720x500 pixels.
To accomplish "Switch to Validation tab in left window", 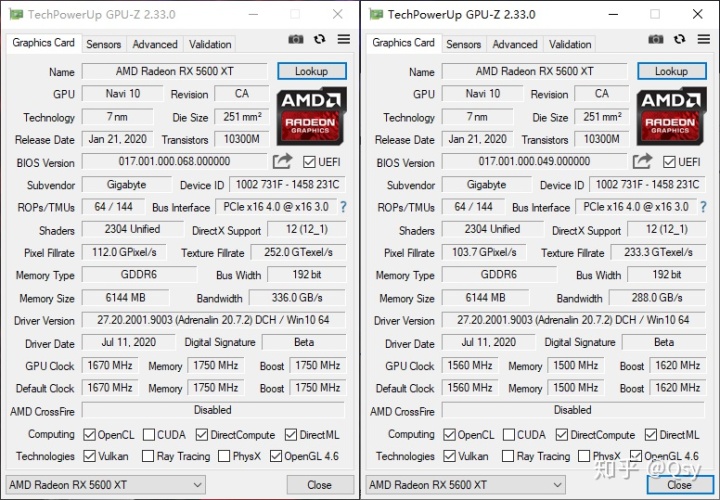I will [210, 44].
